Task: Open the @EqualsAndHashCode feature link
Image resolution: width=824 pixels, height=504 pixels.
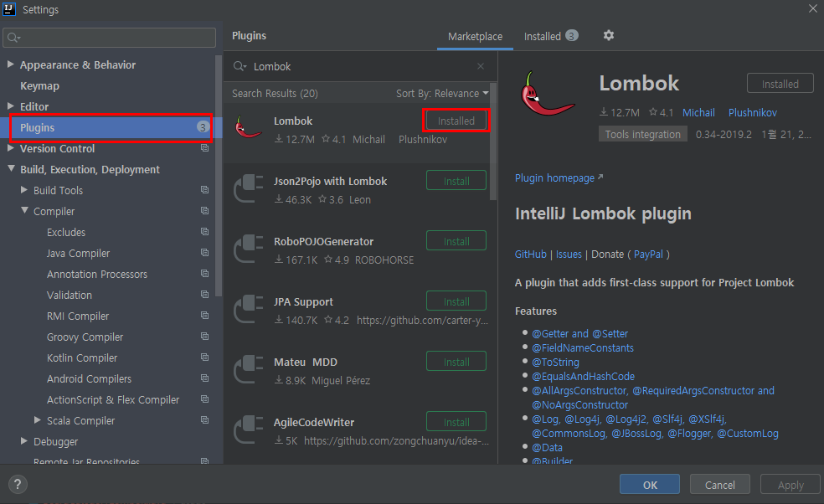Action: [x=583, y=376]
